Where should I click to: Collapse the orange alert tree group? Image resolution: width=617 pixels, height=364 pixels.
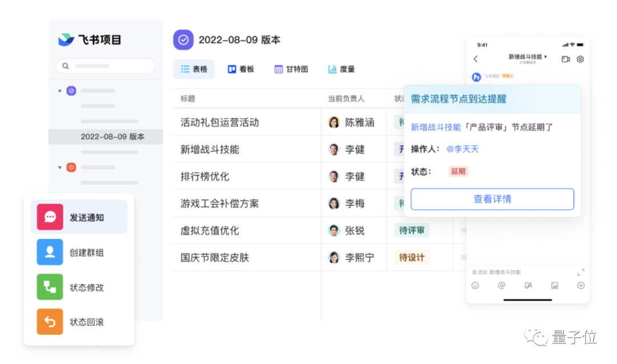60,167
